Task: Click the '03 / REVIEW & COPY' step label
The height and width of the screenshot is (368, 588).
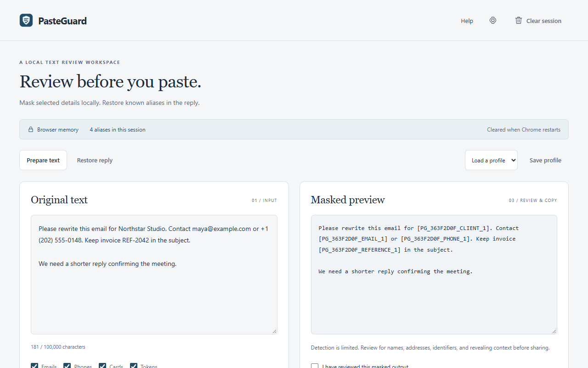Action: coord(533,201)
